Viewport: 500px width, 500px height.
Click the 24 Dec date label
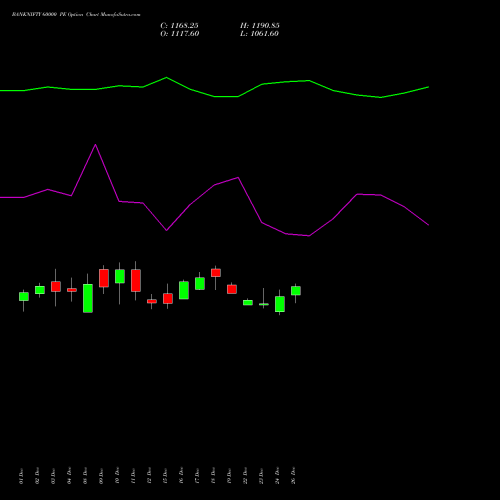277,476
